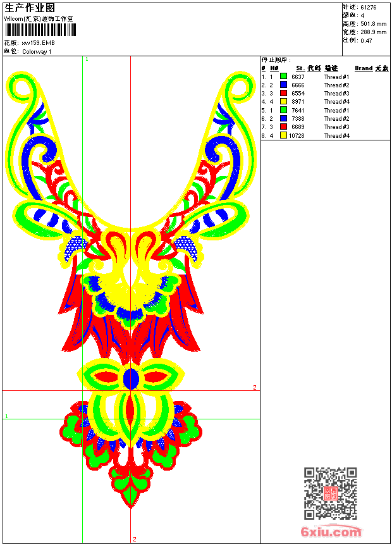392x544 pixels.
Task: Click the barcode under the studio name
Action: pyautogui.click(x=40, y=30)
